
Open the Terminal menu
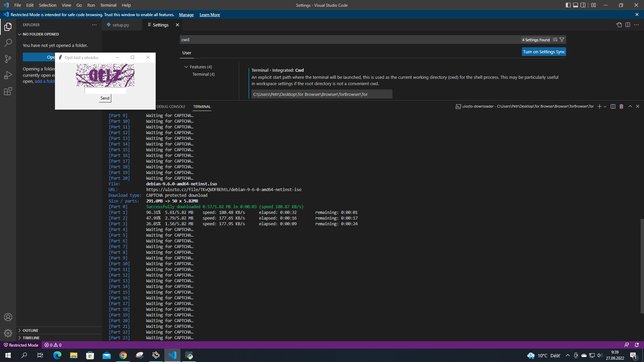tap(108, 5)
